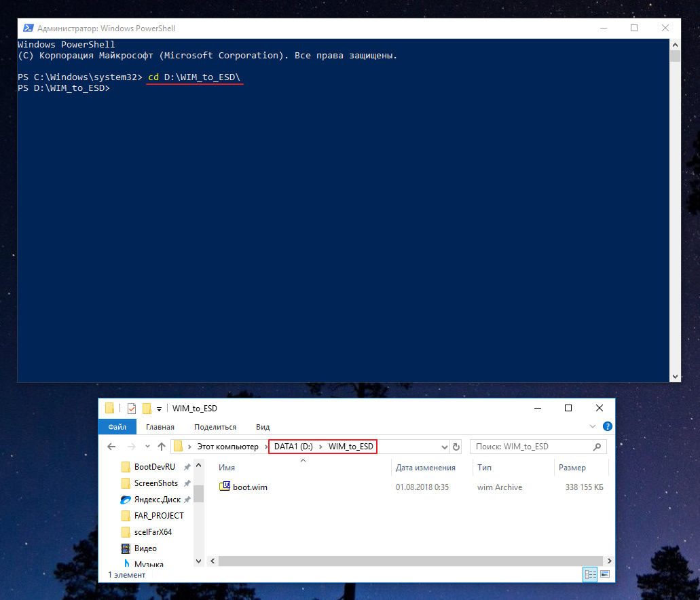
Task: Click the scelFarX64 folder icon
Action: coord(126,532)
